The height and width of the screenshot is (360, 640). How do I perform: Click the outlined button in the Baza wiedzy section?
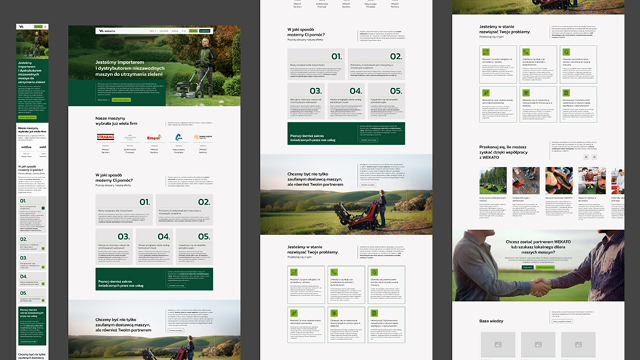tap(562, 321)
